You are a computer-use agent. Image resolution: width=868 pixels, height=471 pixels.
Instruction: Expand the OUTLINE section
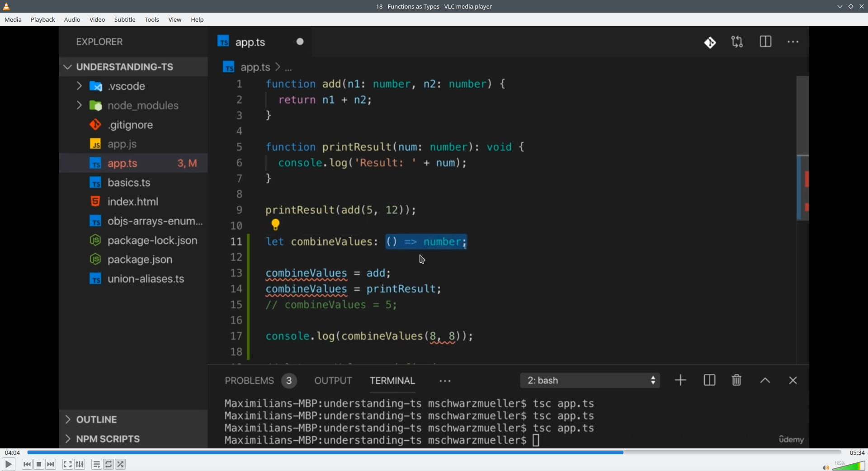133,419
